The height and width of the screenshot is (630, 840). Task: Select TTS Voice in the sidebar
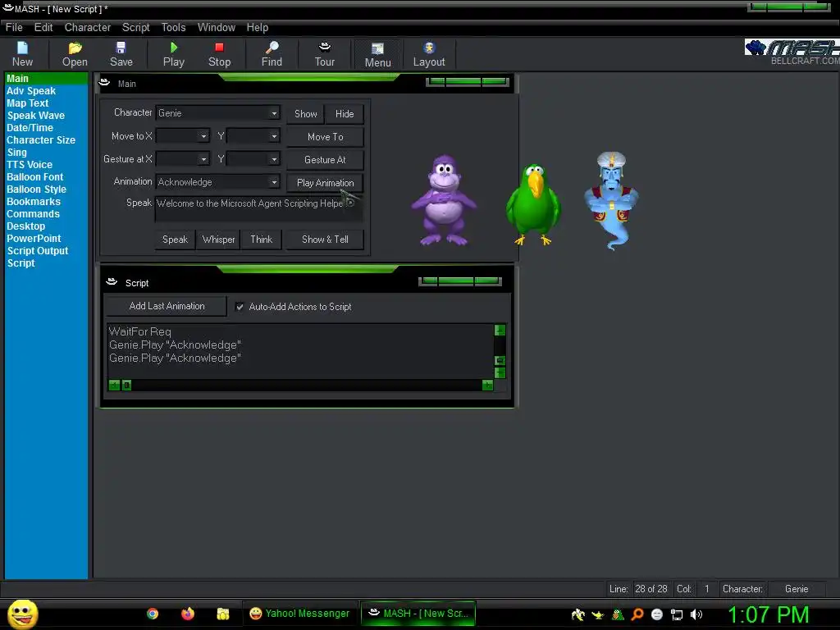[30, 164]
